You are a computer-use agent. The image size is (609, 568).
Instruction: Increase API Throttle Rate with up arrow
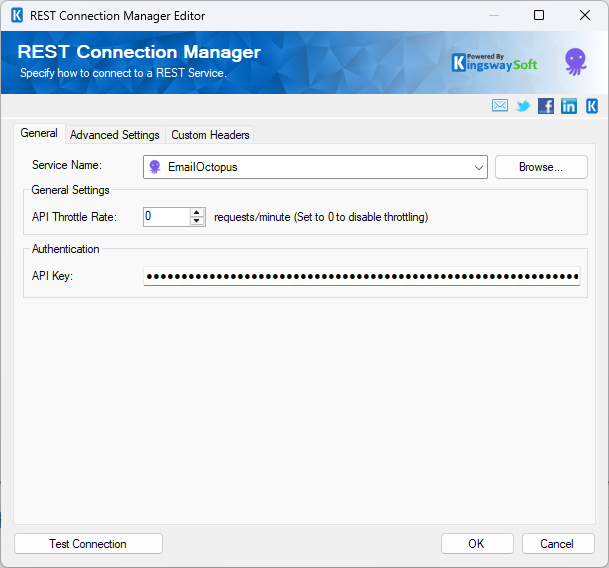pos(197,212)
